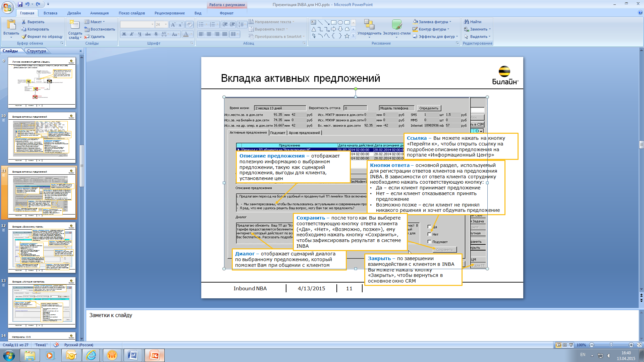
Task: Open the Показ слайдов tab
Action: [131, 13]
